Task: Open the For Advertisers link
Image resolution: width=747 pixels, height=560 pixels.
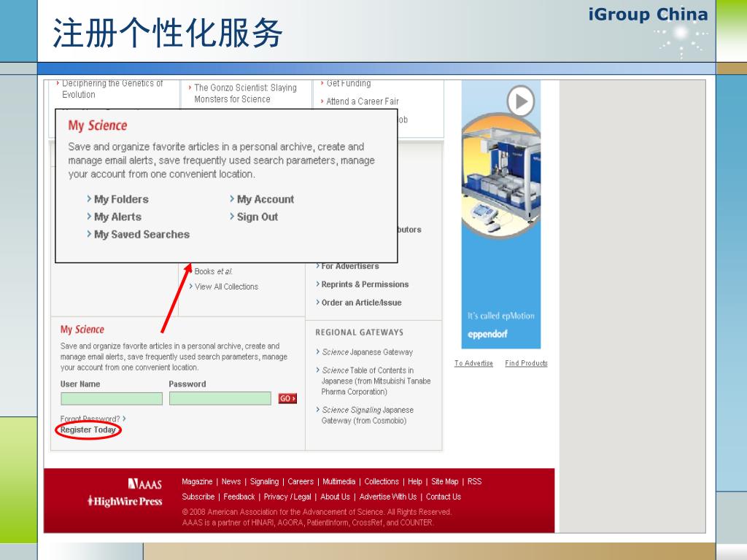Action: tap(350, 266)
